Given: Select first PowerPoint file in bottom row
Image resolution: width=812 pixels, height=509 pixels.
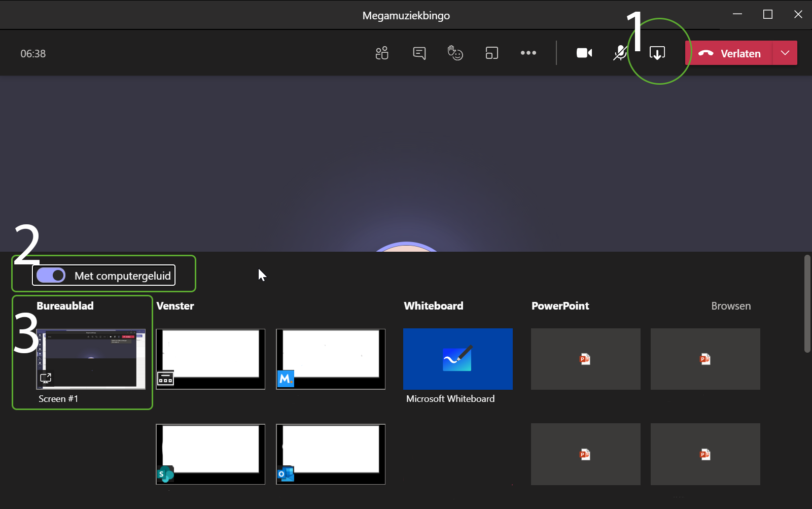Looking at the screenshot, I should pos(586,454).
